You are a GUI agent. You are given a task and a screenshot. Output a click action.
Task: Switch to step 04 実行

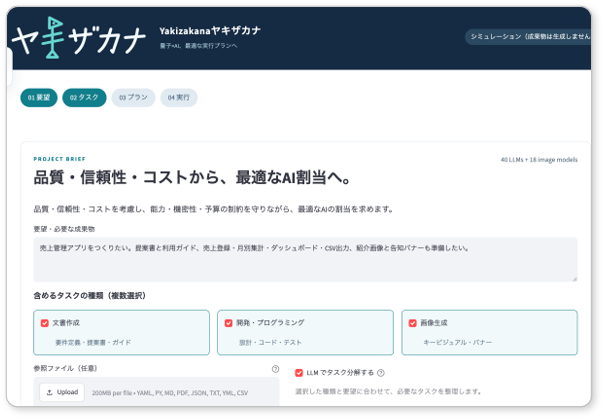[x=179, y=97]
